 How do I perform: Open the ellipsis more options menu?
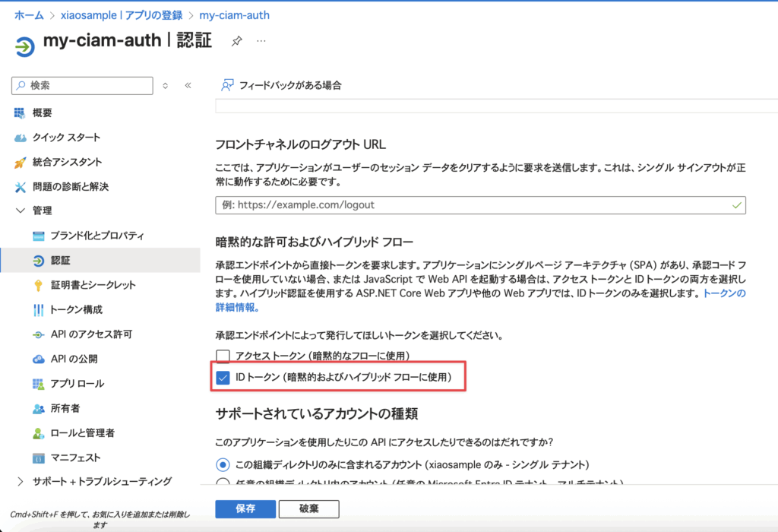click(x=261, y=41)
